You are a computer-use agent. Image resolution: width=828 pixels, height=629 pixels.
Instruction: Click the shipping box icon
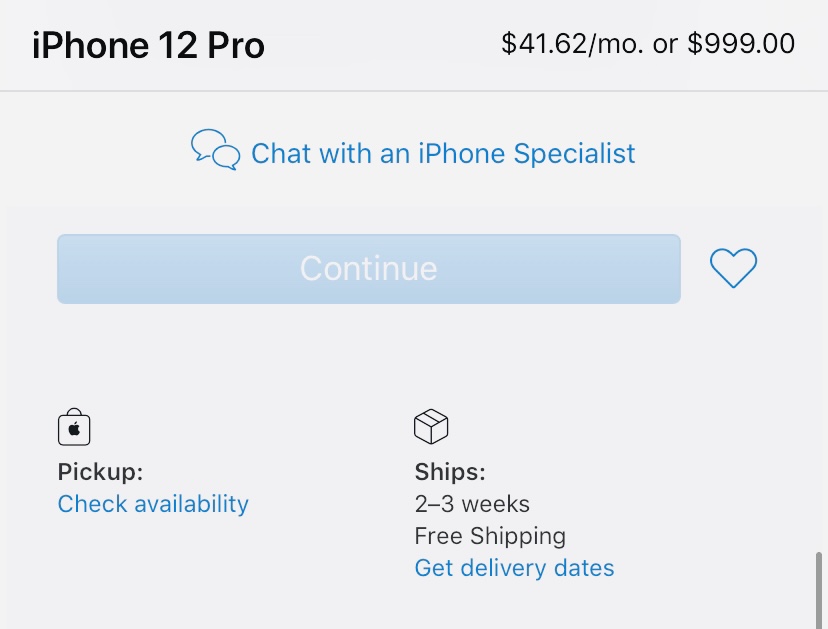click(x=431, y=427)
